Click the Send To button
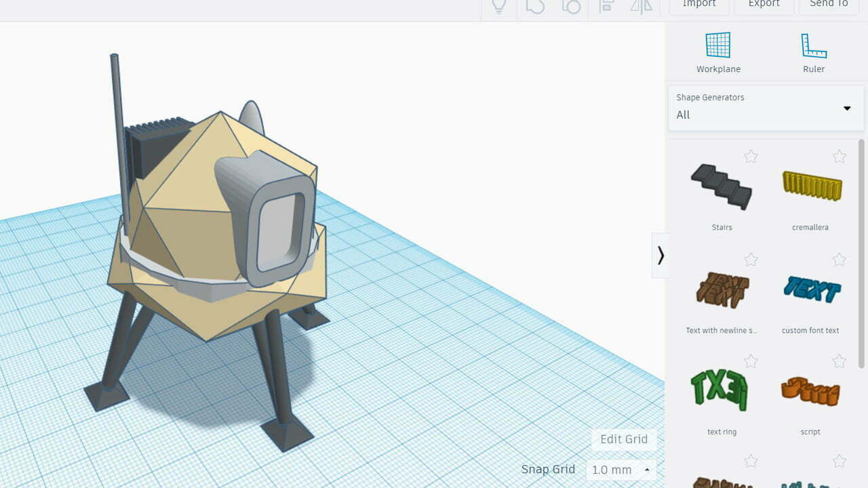 pos(829,5)
